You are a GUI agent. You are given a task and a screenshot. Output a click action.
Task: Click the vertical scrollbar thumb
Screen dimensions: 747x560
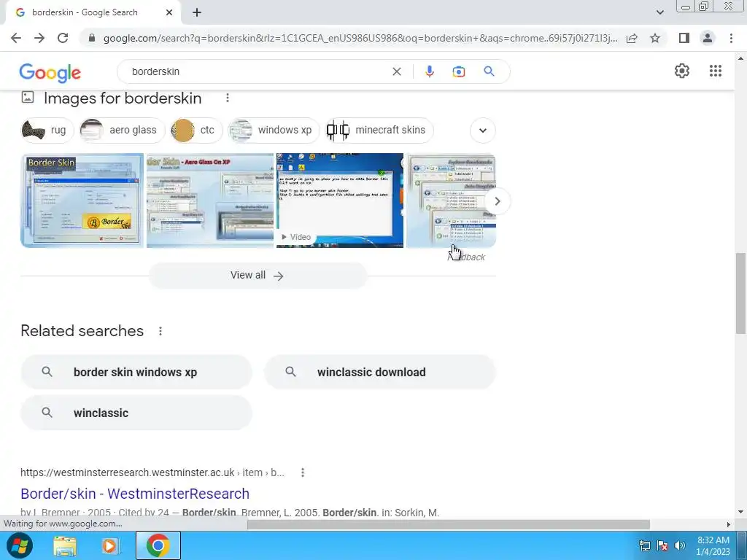coord(740,294)
